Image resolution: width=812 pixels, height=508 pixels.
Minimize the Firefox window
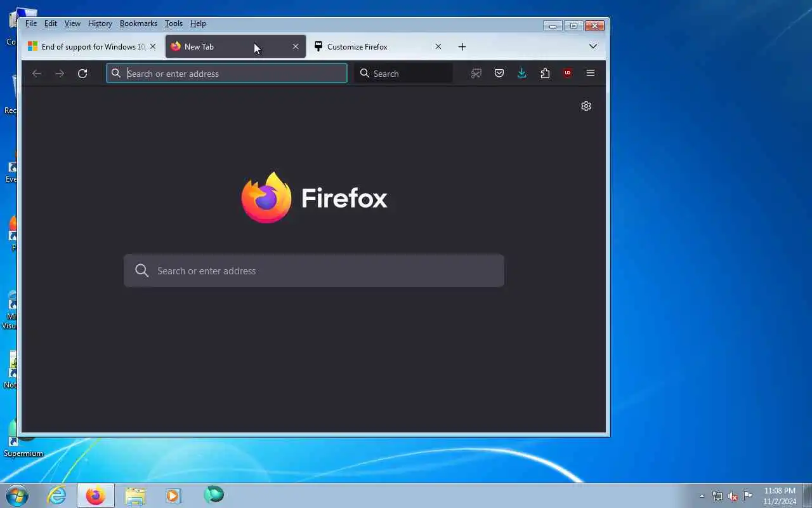(x=553, y=26)
